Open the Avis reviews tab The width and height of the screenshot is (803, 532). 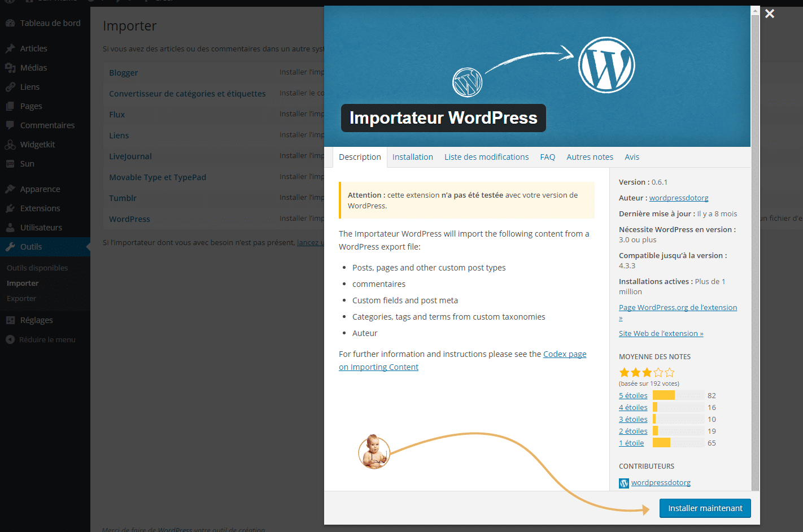pos(632,156)
